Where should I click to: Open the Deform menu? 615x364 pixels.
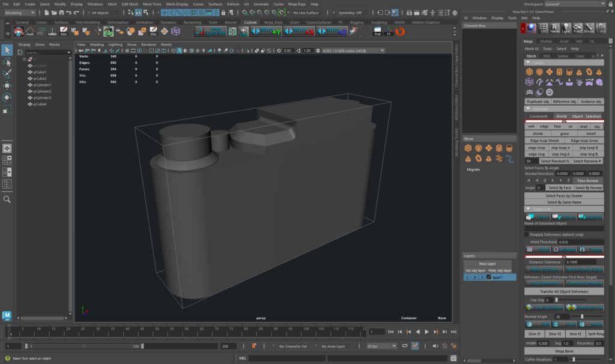234,4
